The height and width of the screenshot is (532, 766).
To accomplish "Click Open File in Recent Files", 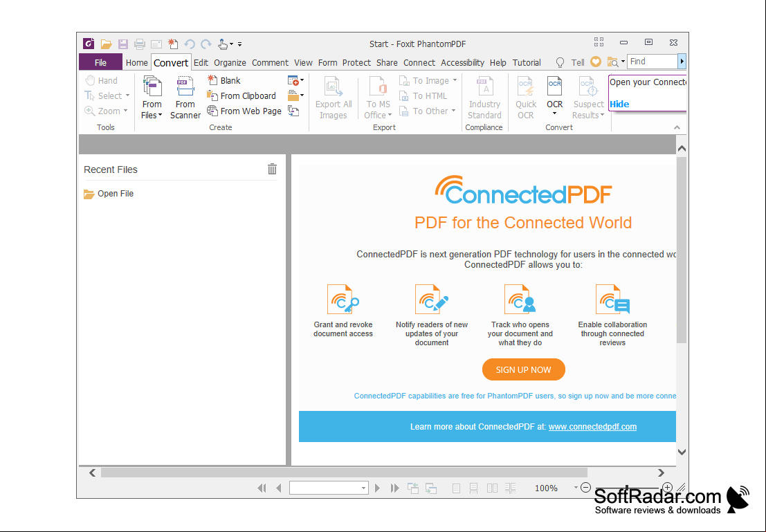I will click(x=109, y=194).
